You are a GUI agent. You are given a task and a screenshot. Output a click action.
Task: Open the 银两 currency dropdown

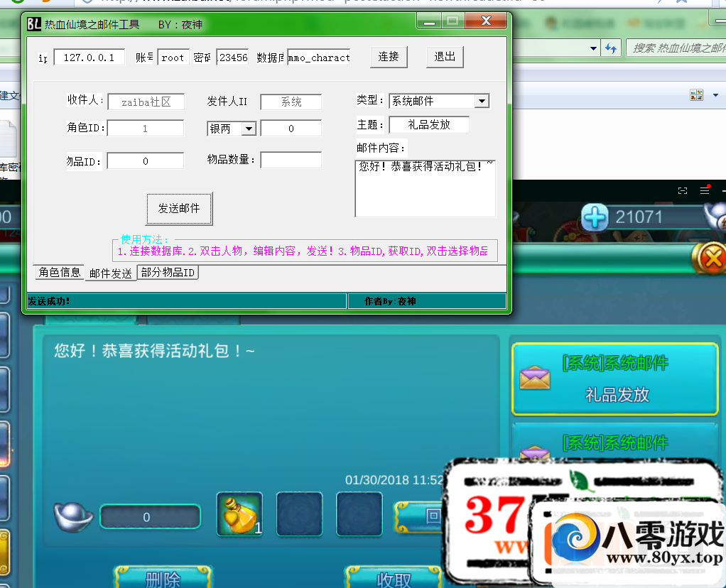pos(249,129)
